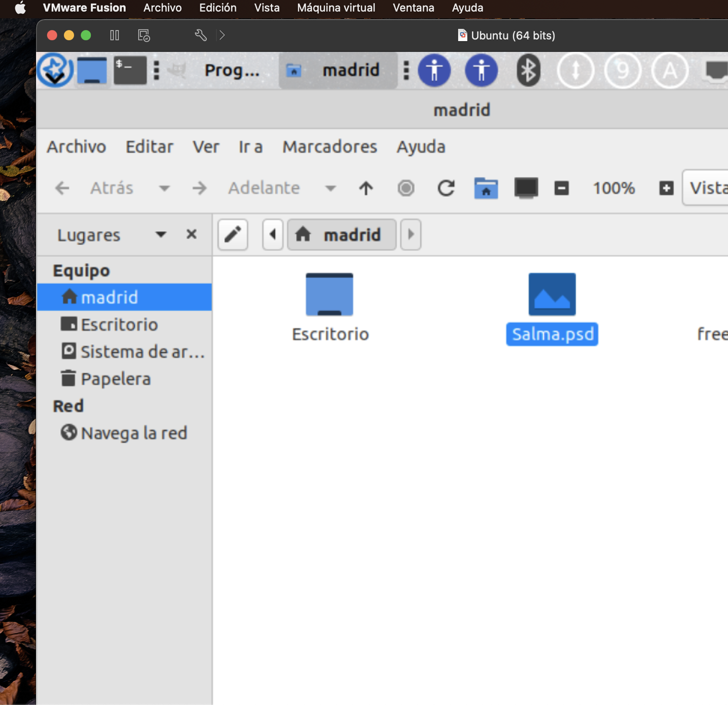The width and height of the screenshot is (728, 705).
Task: Click the home folder toolbar icon
Action: [x=486, y=189]
